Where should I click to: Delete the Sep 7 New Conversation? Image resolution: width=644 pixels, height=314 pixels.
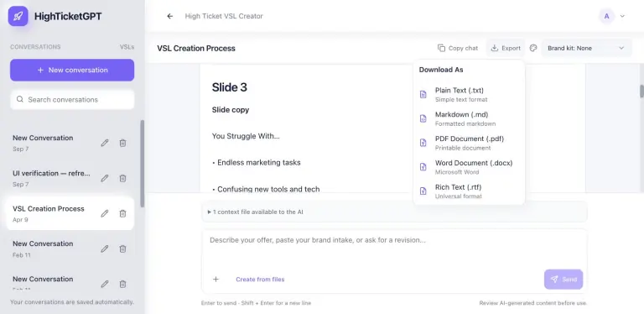tap(122, 143)
